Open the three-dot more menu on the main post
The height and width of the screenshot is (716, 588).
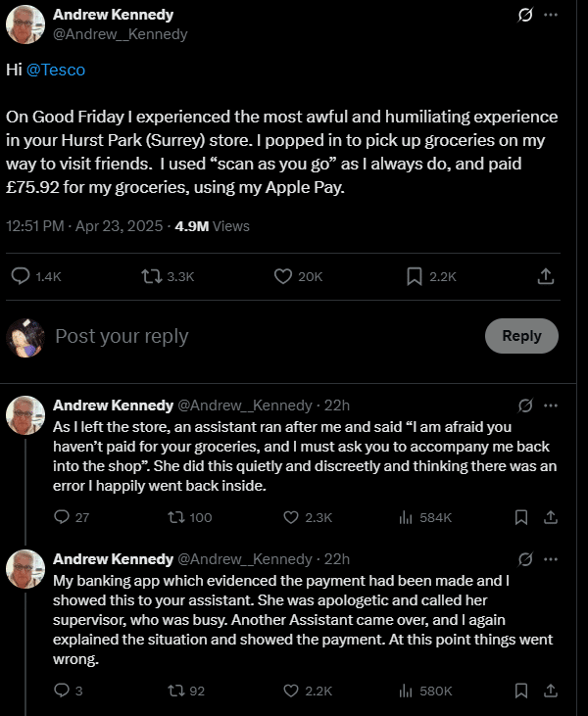[x=551, y=15]
